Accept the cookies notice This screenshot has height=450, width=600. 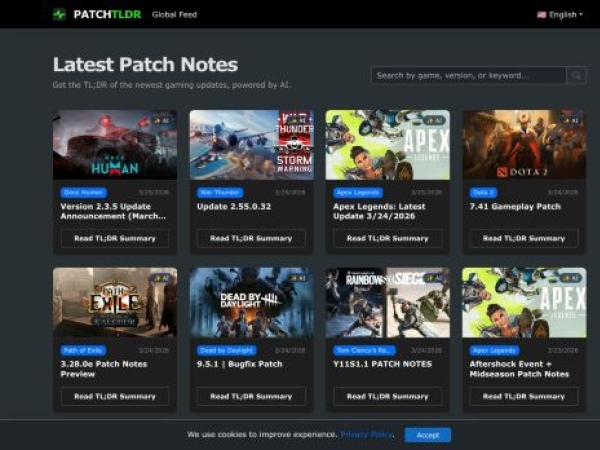[x=428, y=435]
